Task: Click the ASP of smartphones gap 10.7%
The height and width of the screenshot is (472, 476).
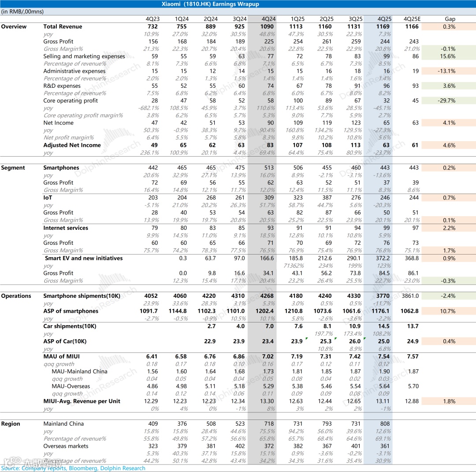Action: click(x=449, y=311)
